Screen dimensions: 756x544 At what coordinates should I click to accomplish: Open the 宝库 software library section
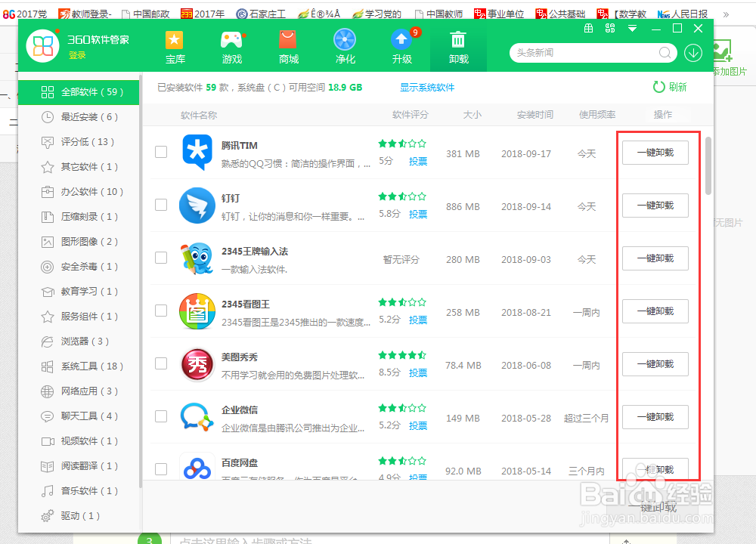click(175, 47)
